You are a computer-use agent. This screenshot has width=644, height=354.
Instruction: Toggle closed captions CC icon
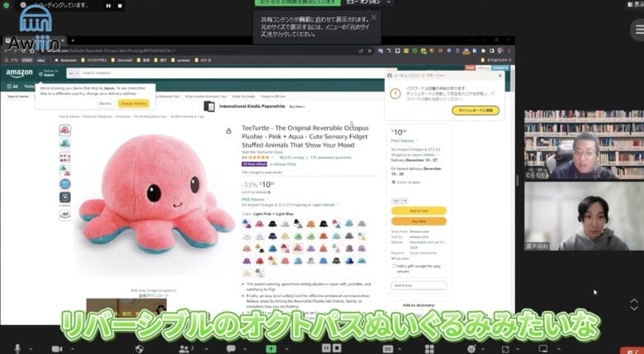click(x=388, y=349)
